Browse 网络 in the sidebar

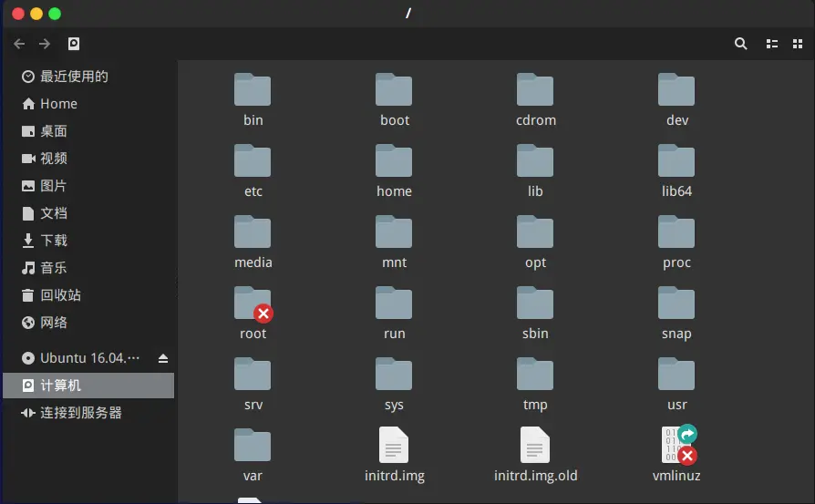pyautogui.click(x=88, y=323)
